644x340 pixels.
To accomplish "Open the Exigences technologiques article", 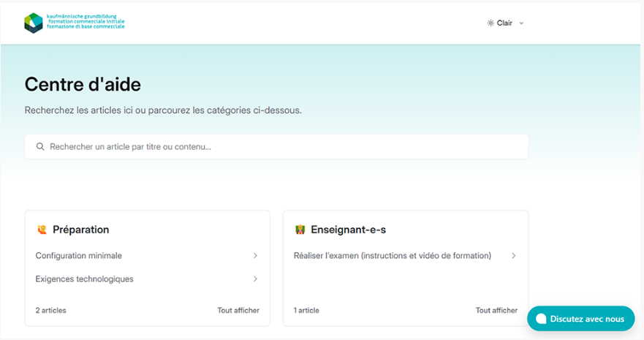I will (x=85, y=279).
